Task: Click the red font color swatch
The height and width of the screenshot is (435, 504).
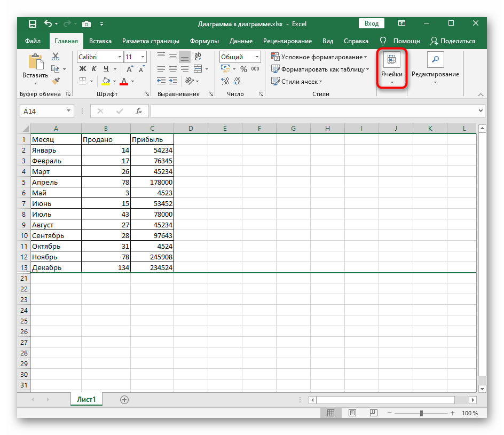Action: tap(124, 81)
